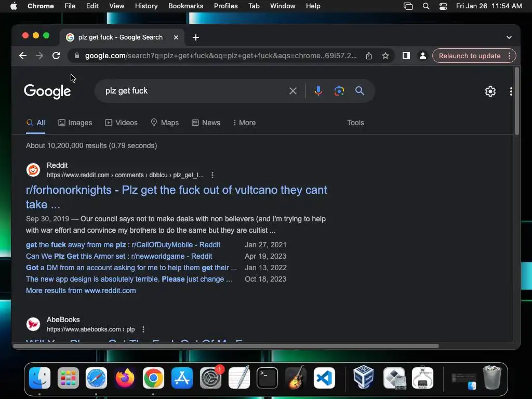
Task: Switch to the News tab
Action: pyautogui.click(x=206, y=123)
